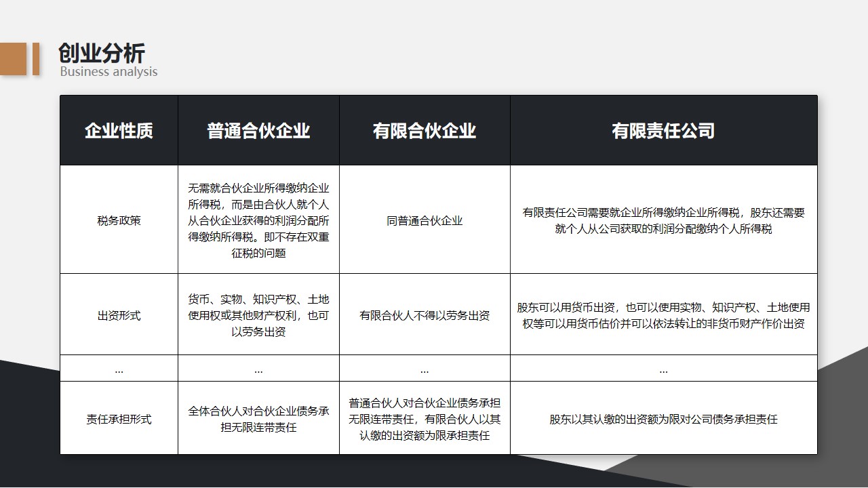The image size is (868, 488).
Task: Select the header cell 有限责任公司
Action: [x=664, y=131]
